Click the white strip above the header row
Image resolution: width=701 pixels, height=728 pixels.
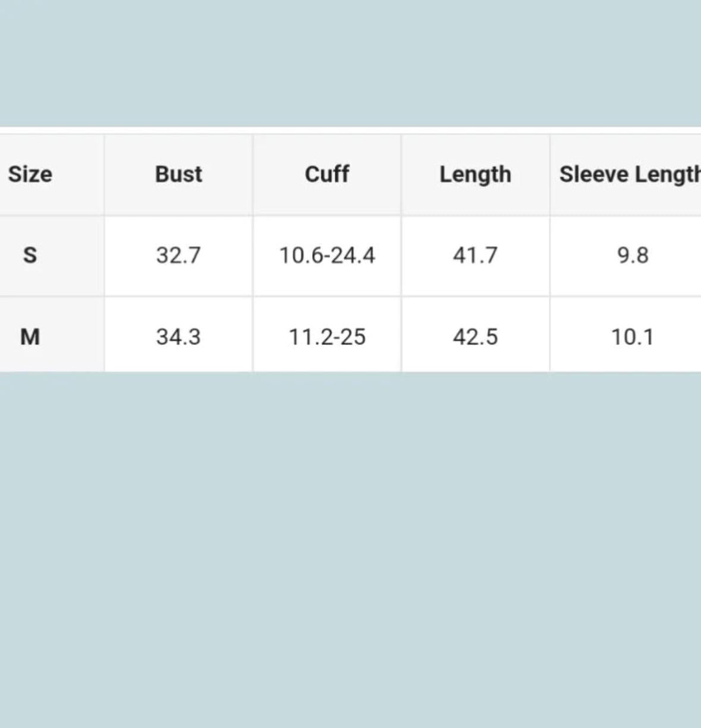point(351,130)
